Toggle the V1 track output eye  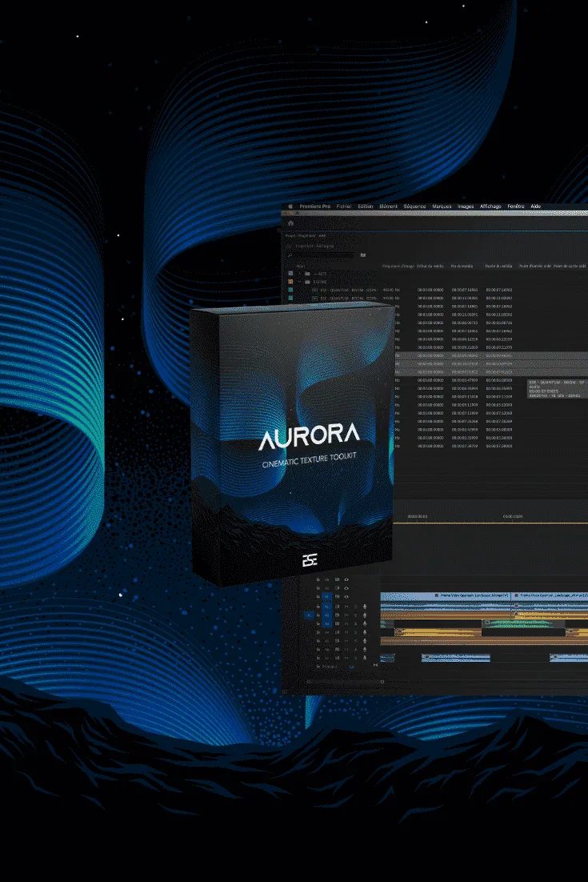[346, 597]
